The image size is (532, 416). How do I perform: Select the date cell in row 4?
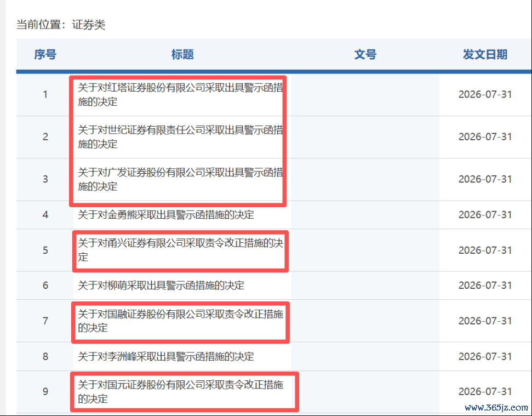pyautogui.click(x=485, y=215)
